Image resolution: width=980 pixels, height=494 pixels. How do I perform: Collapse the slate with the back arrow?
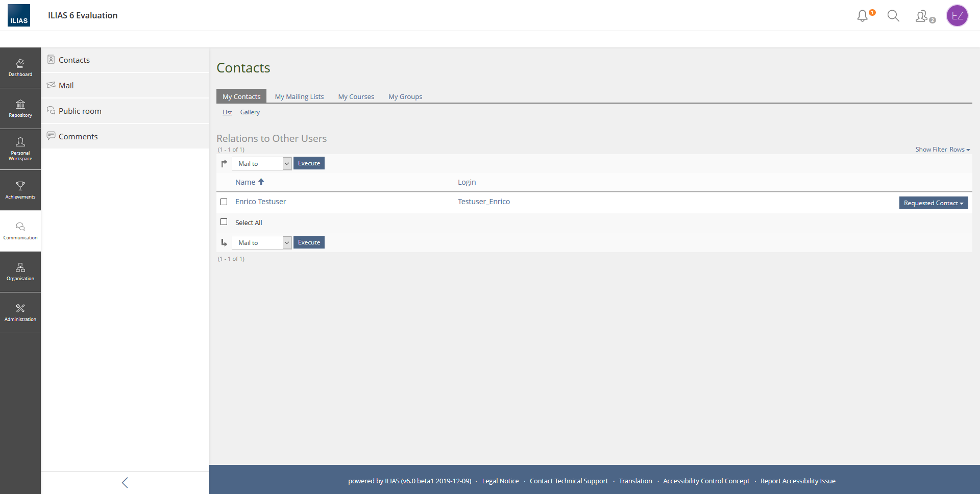[125, 482]
